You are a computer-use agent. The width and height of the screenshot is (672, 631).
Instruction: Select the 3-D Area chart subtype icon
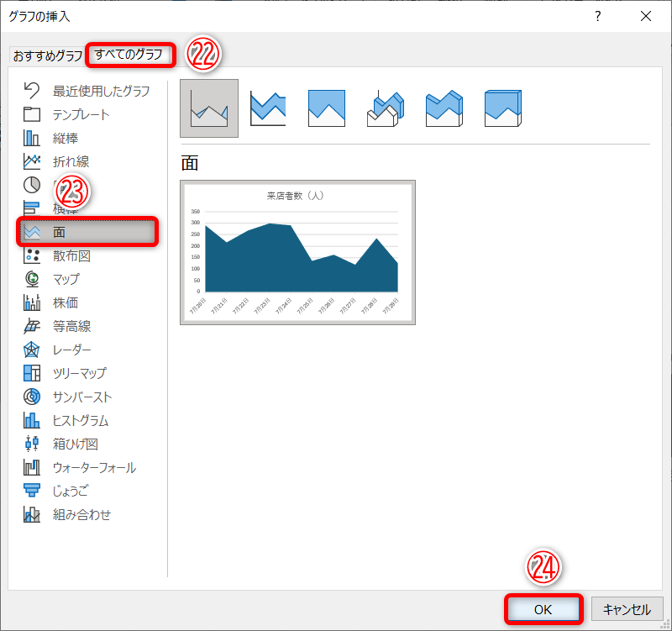coord(386,108)
